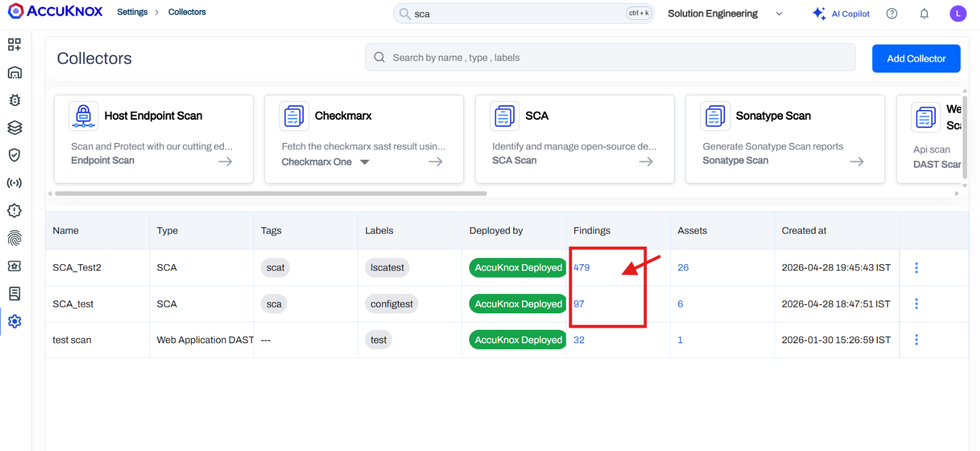Focus the search by name, type, labels field
Screen dimensions: 980x451
(609, 57)
